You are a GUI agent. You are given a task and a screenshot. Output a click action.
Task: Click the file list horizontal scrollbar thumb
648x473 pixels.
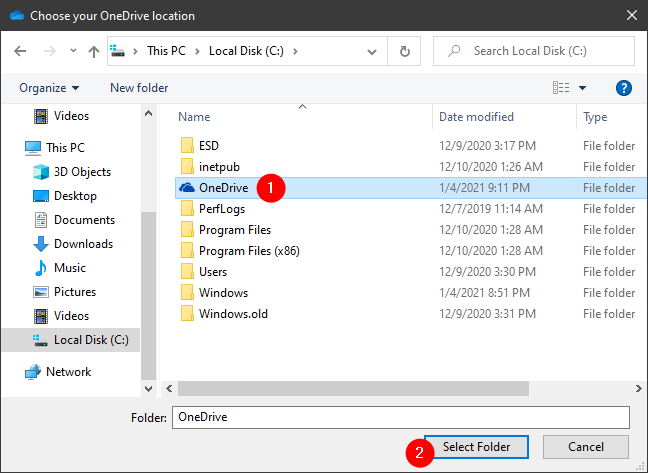353,388
